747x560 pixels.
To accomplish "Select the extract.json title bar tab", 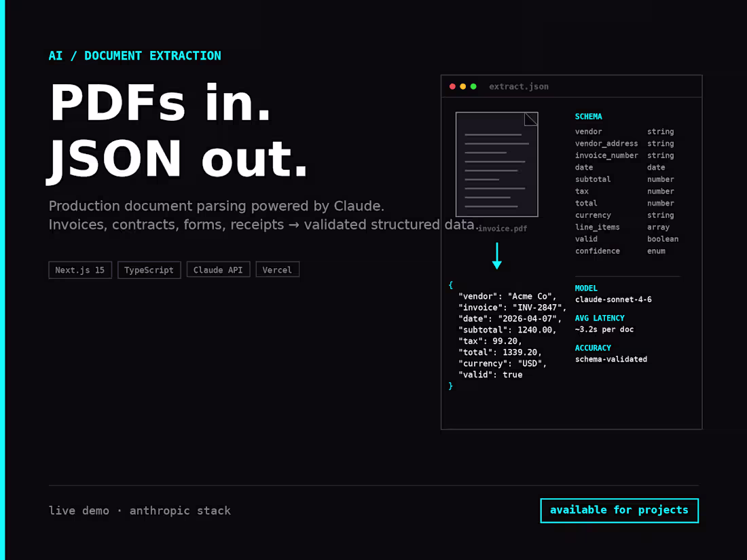I will click(x=519, y=86).
